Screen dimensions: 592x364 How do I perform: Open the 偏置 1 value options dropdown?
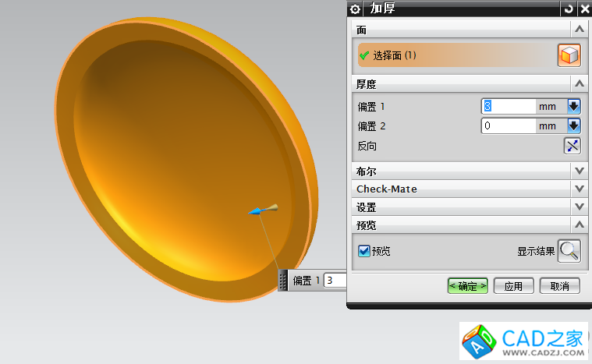[574, 106]
